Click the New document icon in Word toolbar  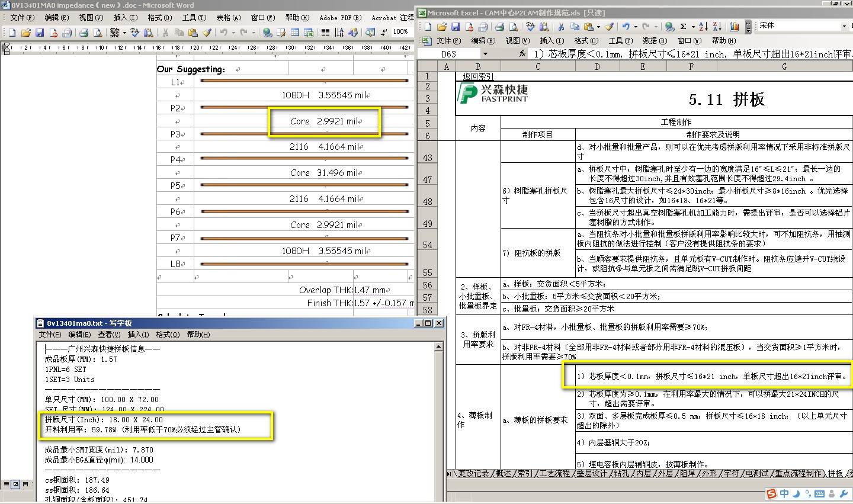(x=12, y=33)
